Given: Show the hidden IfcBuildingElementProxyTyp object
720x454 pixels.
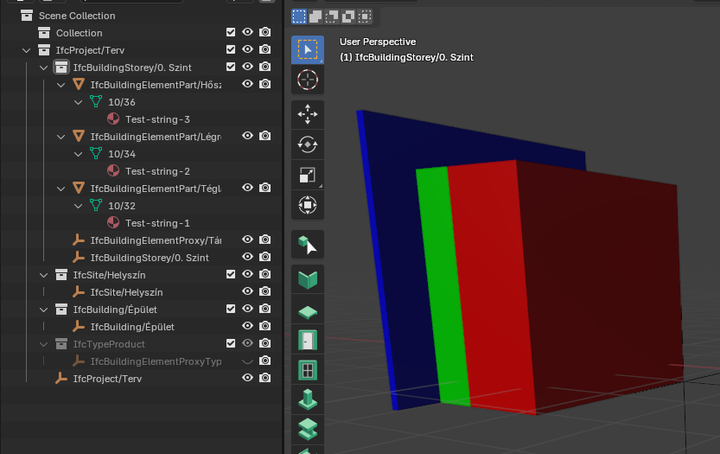Looking at the screenshot, I should (248, 361).
